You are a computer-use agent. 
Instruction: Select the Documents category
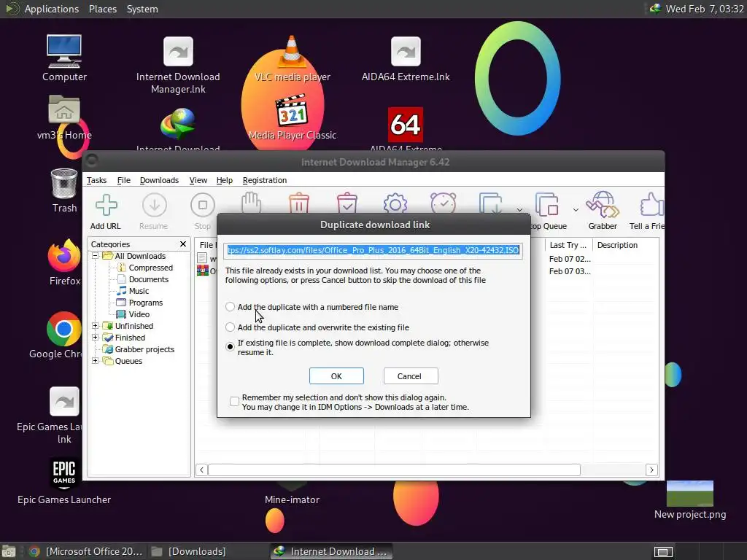tap(149, 279)
